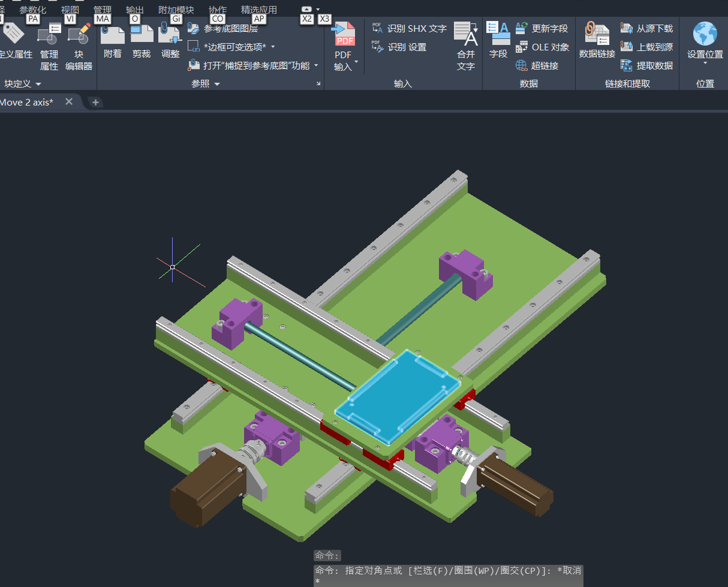Click Recognize SHX Text (识别 SHX 文字)
Viewport: 728px width, 587px height.
coord(410,28)
